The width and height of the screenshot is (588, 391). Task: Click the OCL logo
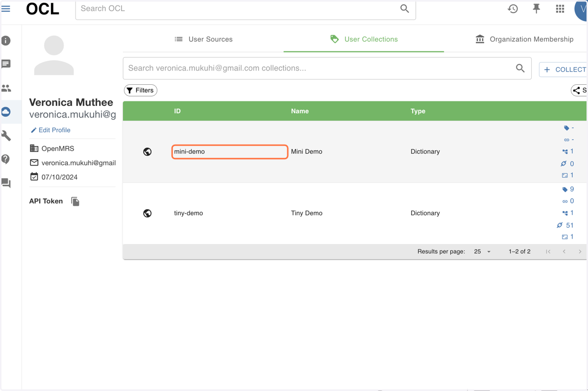coord(43,9)
